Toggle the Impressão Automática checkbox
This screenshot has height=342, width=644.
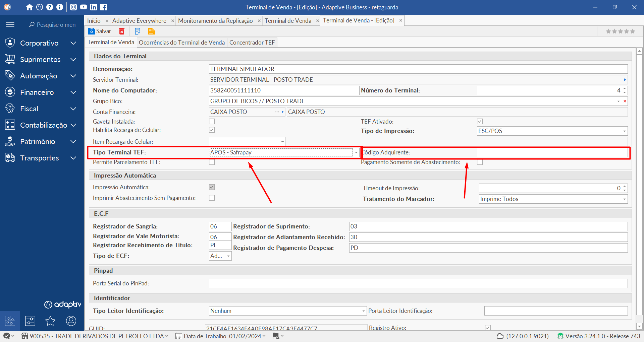[x=212, y=187]
